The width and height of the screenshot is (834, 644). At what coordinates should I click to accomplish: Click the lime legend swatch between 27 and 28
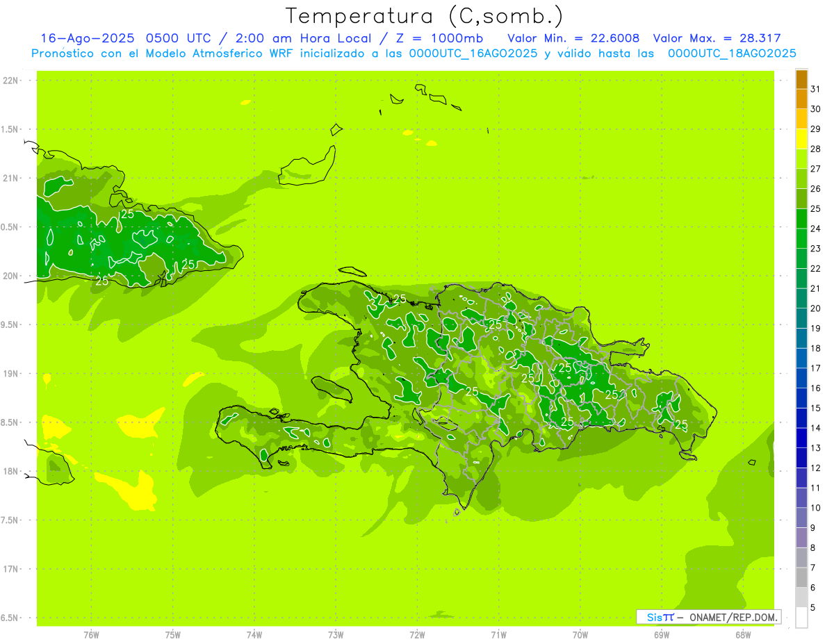pyautogui.click(x=801, y=159)
